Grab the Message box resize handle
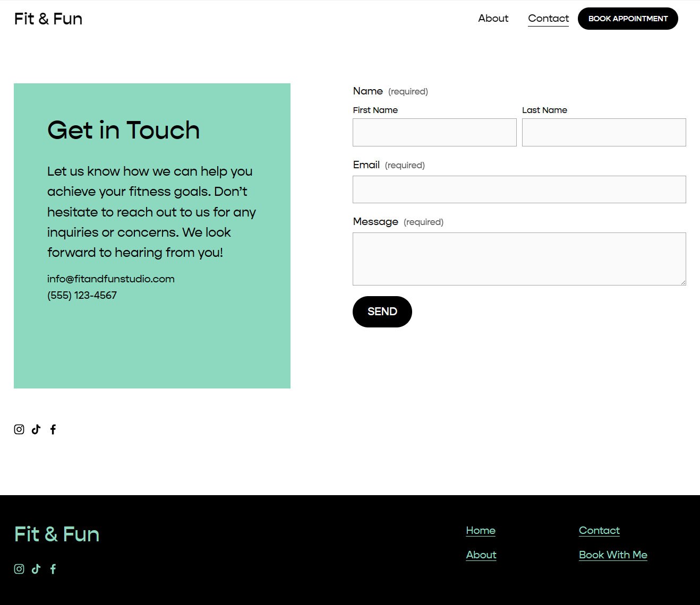700x605 pixels. pos(683,282)
